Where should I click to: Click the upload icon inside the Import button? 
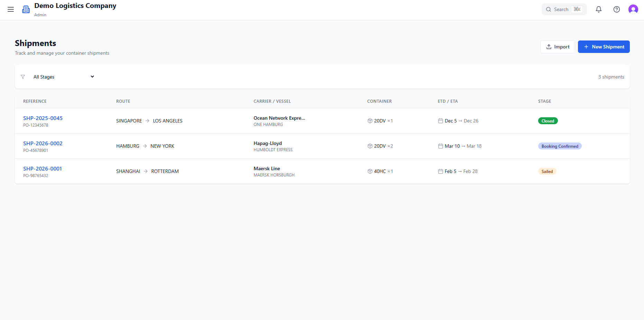[x=549, y=46]
